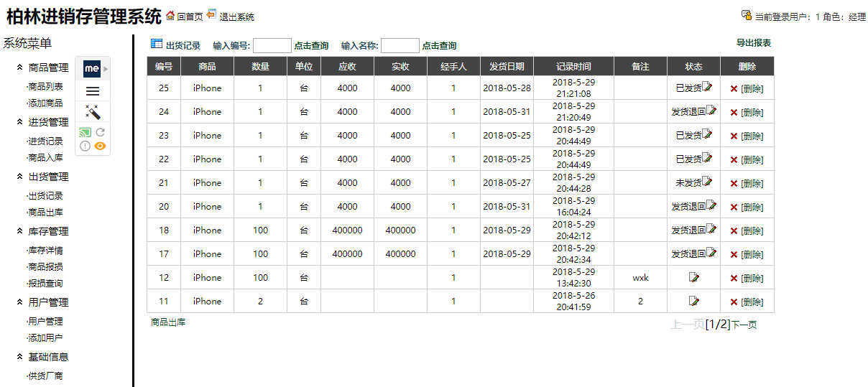This screenshot has width=868, height=387.
Task: Click the exclamation info circle icon
Action: click(85, 146)
